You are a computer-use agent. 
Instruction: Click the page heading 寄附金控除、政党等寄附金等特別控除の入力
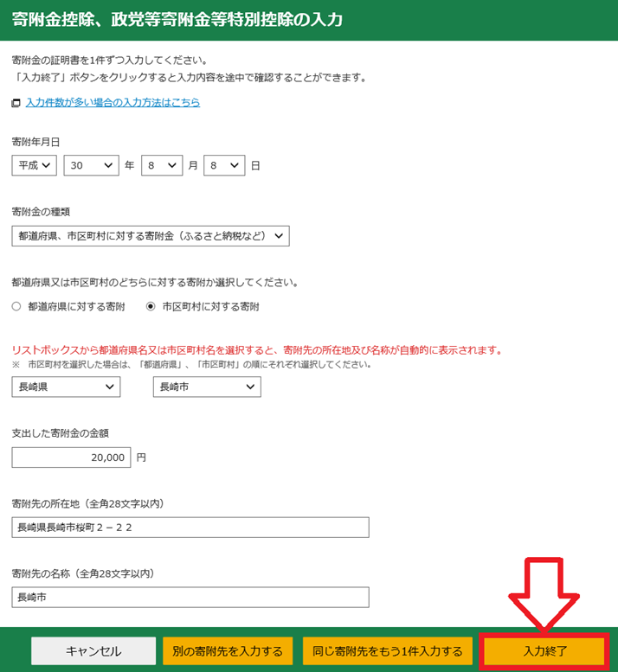(x=177, y=20)
